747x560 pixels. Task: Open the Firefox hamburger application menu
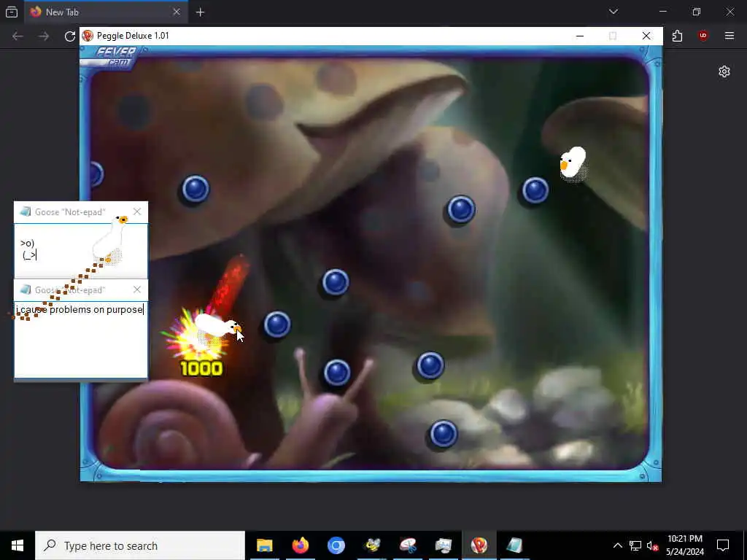[729, 36]
